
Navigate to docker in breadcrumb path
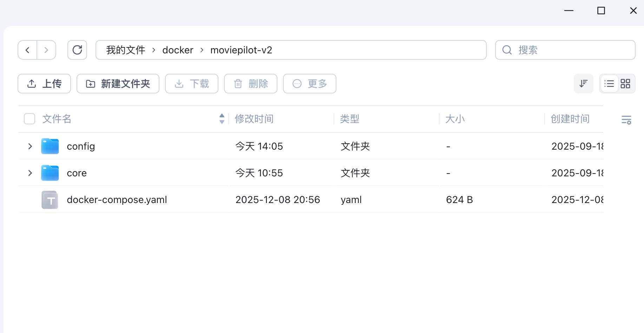tap(178, 50)
